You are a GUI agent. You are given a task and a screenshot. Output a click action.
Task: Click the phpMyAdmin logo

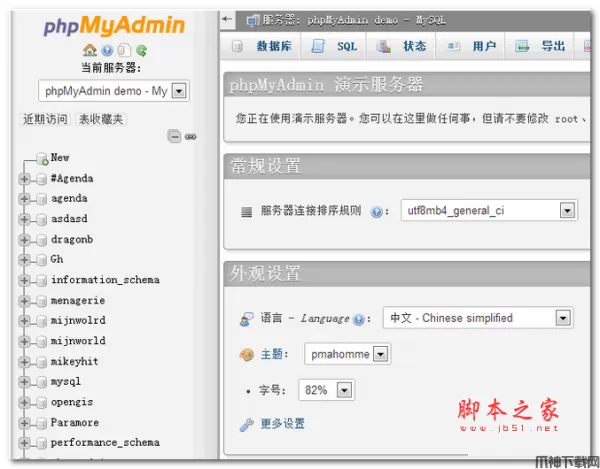tap(114, 26)
